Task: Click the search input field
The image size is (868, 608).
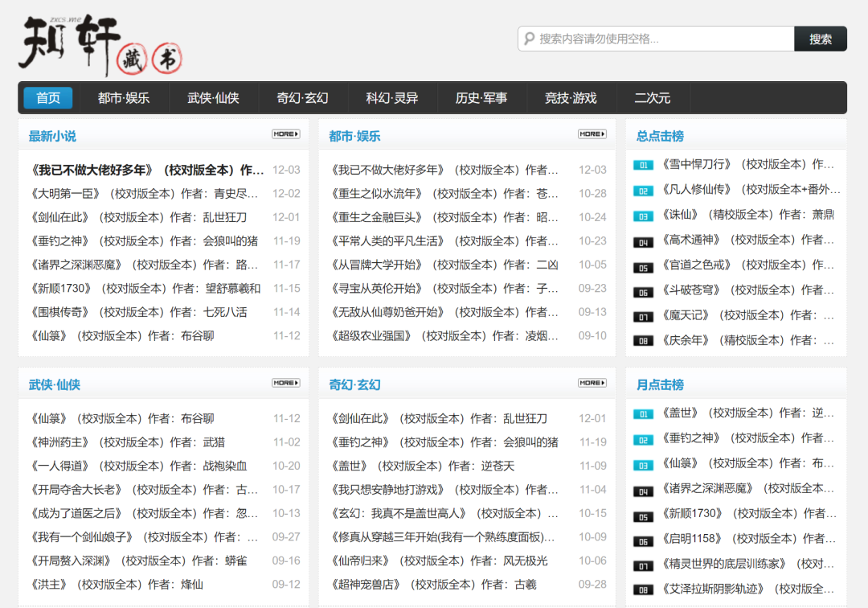Action: [656, 39]
